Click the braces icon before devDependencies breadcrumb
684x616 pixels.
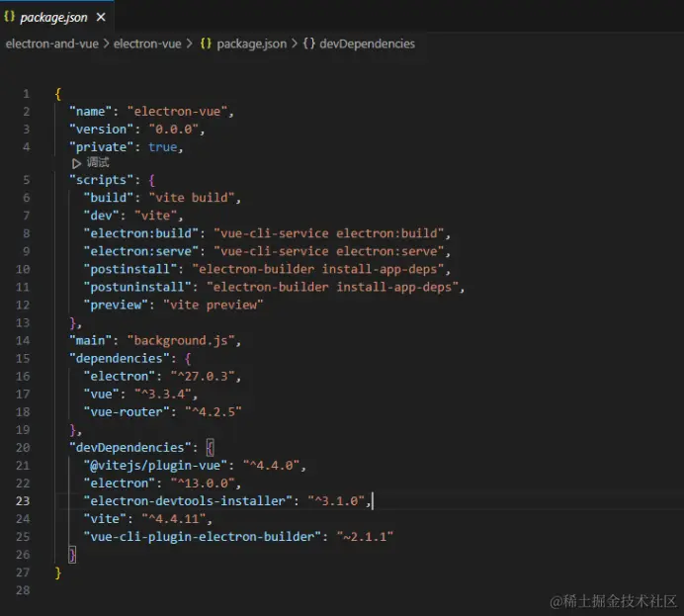308,44
